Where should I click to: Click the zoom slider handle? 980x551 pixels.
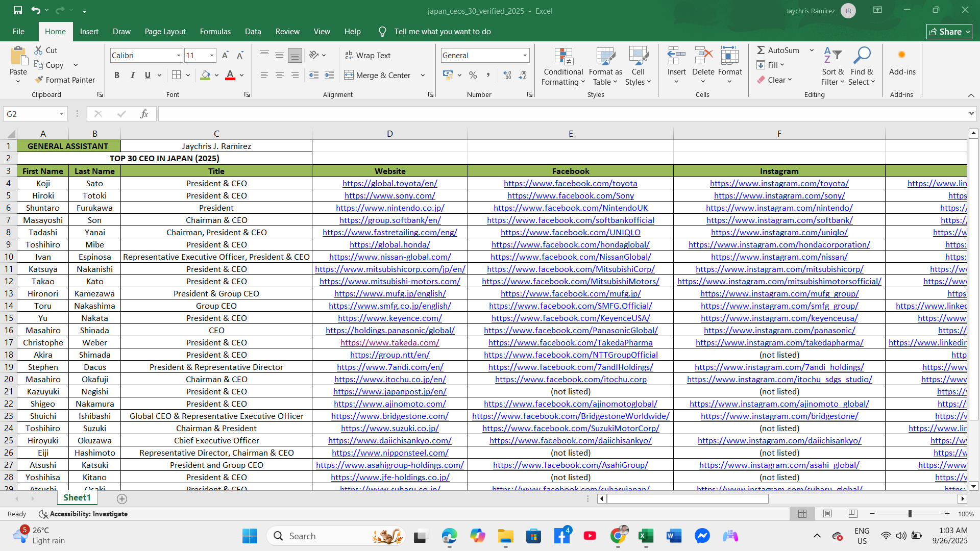pyautogui.click(x=910, y=514)
